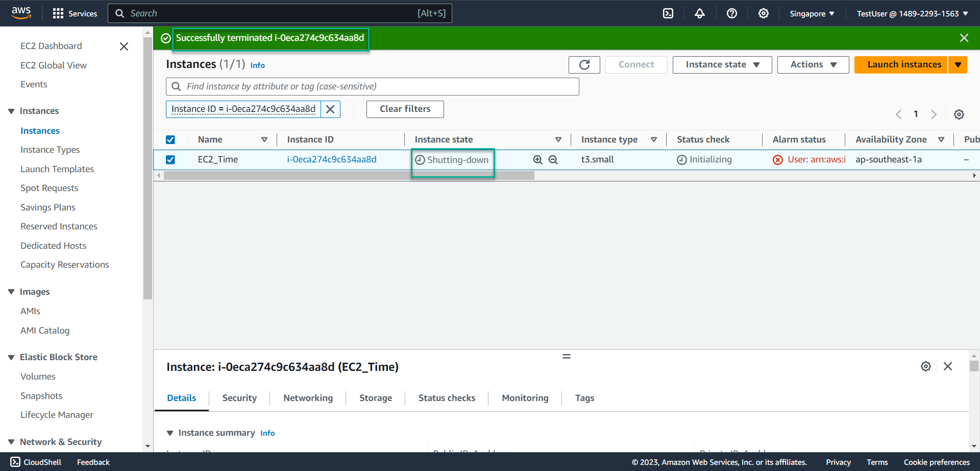Open the TestUser account menu

pyautogui.click(x=913, y=13)
